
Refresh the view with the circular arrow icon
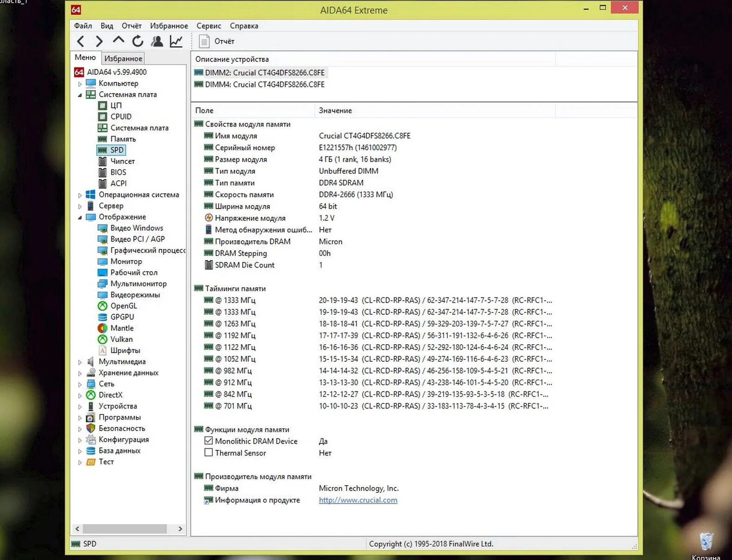click(x=138, y=42)
